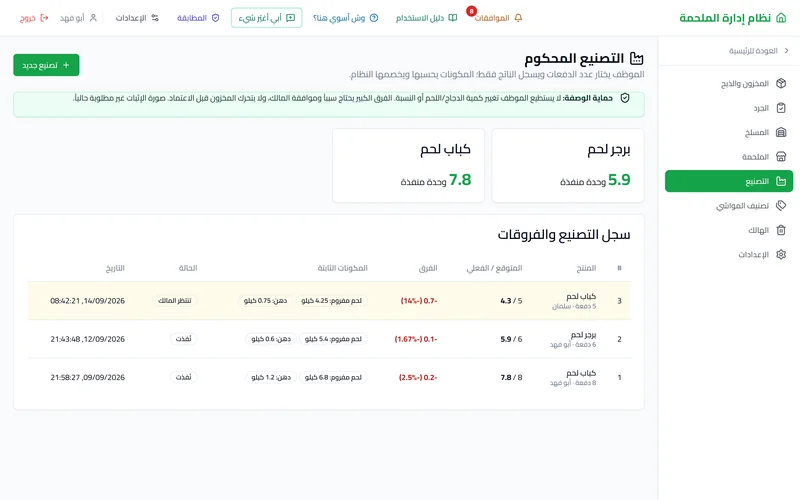Open دليل الاستخدام usage guide
800x500 pixels.
pyautogui.click(x=420, y=18)
